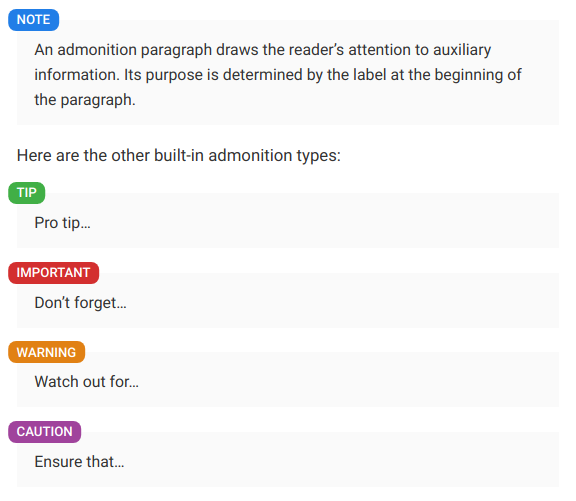The width and height of the screenshot is (576, 501).
Task: Click 'Here are the other built-in admonition types' line
Action: 179,155
